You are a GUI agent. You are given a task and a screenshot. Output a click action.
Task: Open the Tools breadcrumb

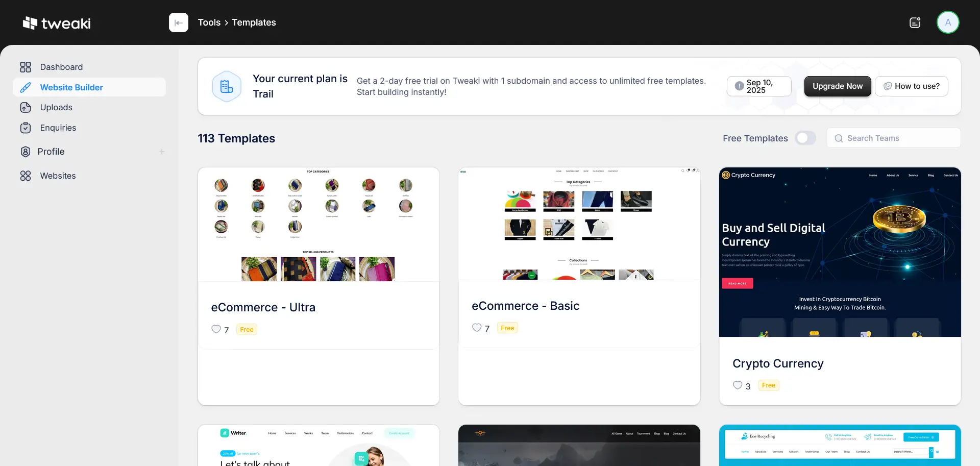click(x=209, y=22)
